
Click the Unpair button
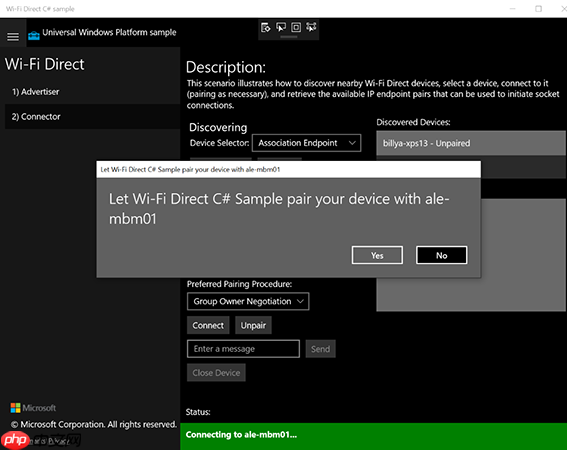[x=253, y=325]
